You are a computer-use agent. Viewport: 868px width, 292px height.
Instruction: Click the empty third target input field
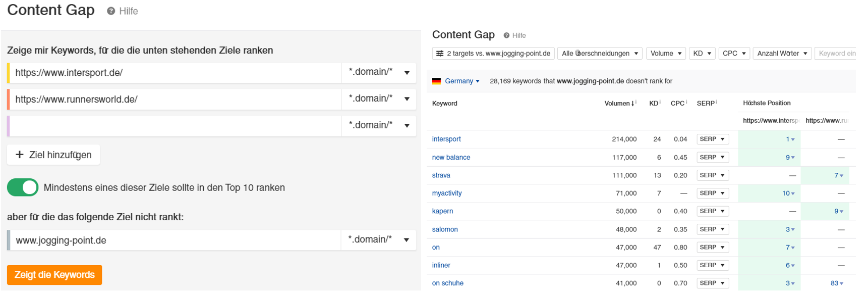[171, 125]
